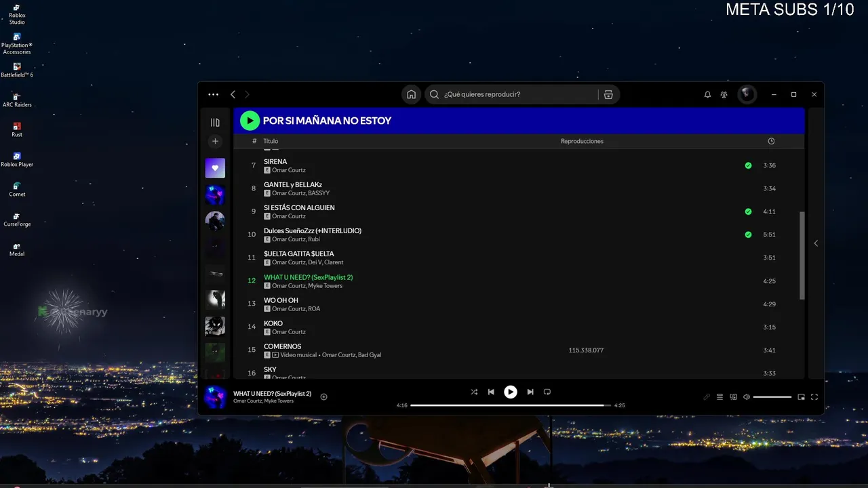Toggle saved checkmark on SI ESTÁS CON ALGUIEN

(748, 211)
